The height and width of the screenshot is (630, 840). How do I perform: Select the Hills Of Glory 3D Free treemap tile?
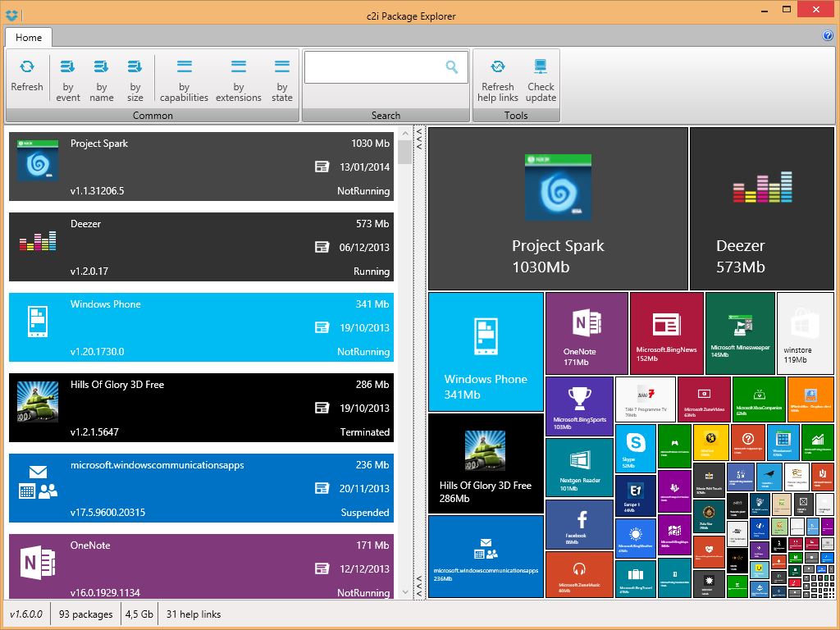pos(486,463)
